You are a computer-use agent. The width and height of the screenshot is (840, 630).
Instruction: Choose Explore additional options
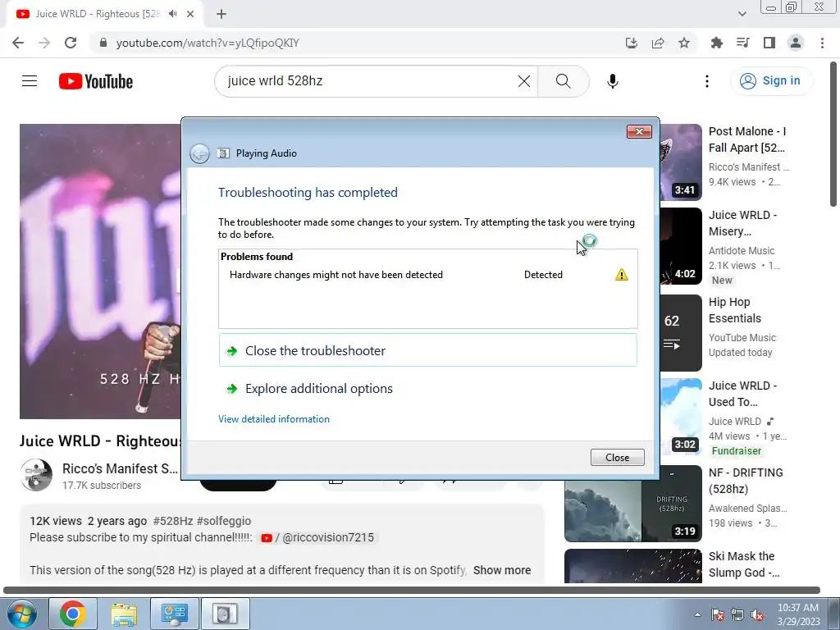coord(427,388)
